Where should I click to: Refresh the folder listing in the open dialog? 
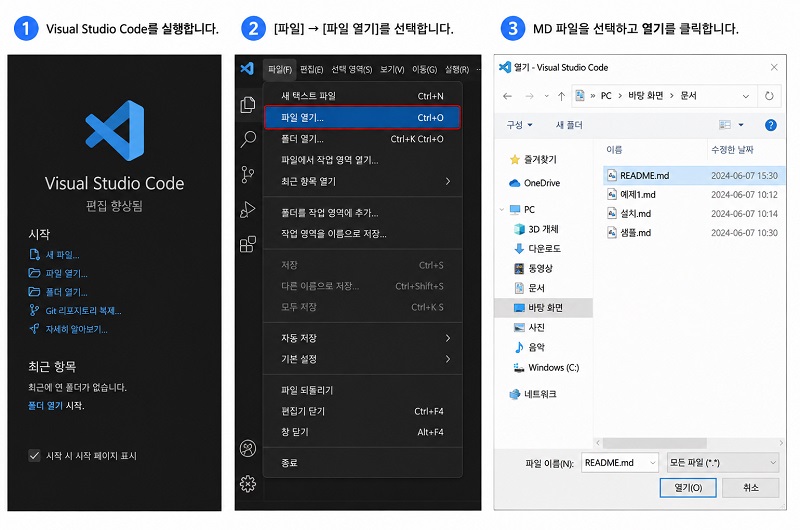point(769,96)
